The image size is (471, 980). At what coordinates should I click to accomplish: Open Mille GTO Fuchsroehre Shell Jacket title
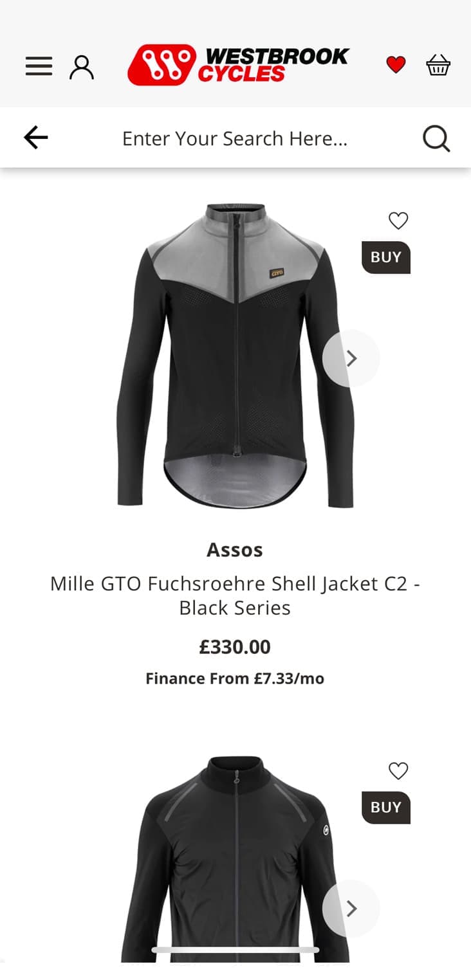click(x=235, y=595)
